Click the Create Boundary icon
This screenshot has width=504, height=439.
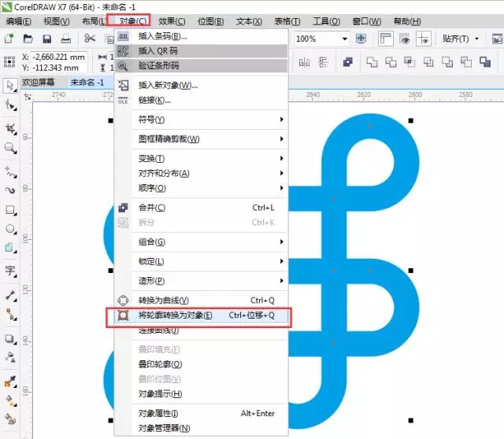tap(485, 61)
